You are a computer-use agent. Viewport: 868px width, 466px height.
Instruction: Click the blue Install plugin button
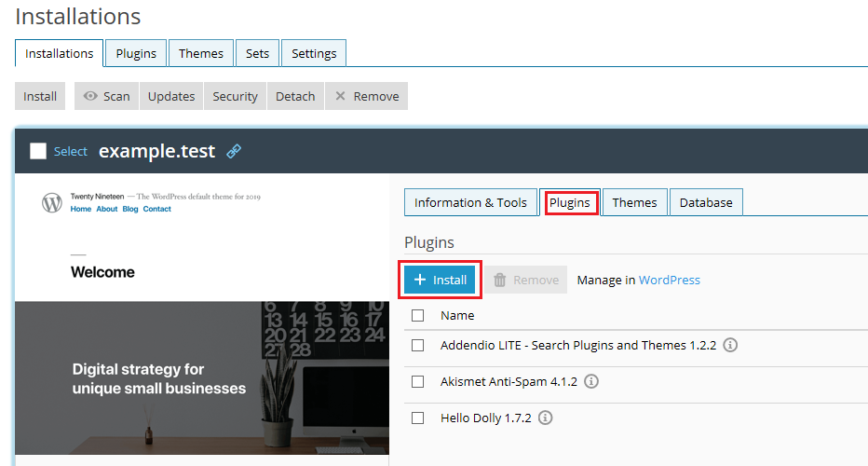click(x=440, y=280)
